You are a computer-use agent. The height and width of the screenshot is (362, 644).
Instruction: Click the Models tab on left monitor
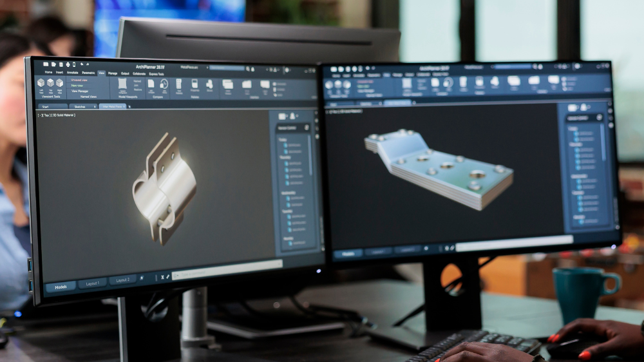coord(61,287)
